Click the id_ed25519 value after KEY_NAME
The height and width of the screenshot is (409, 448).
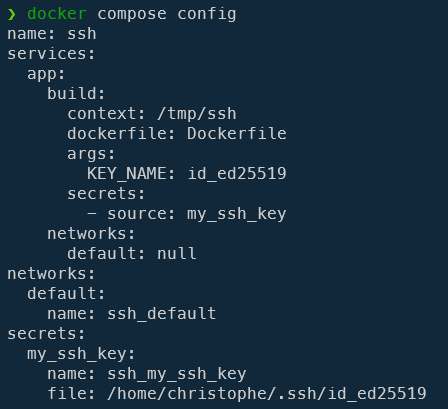[237, 174]
